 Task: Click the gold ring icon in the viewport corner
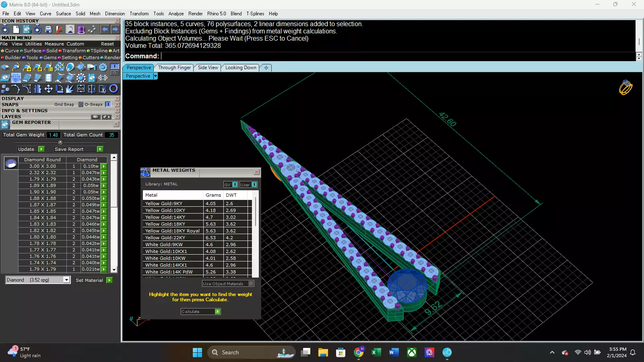pos(625,87)
